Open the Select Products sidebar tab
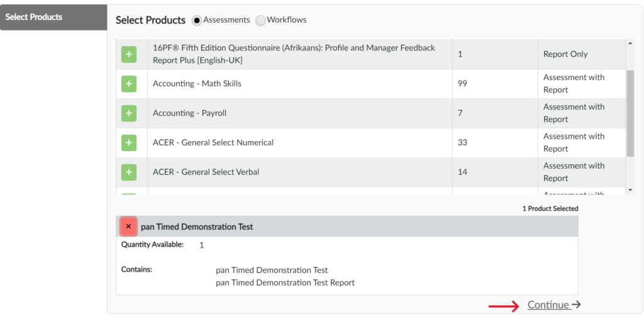644x326 pixels. click(53, 17)
